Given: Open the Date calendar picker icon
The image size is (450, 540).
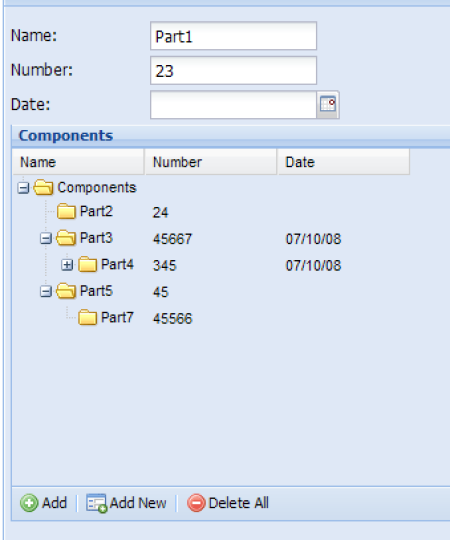Looking at the screenshot, I should point(327,105).
